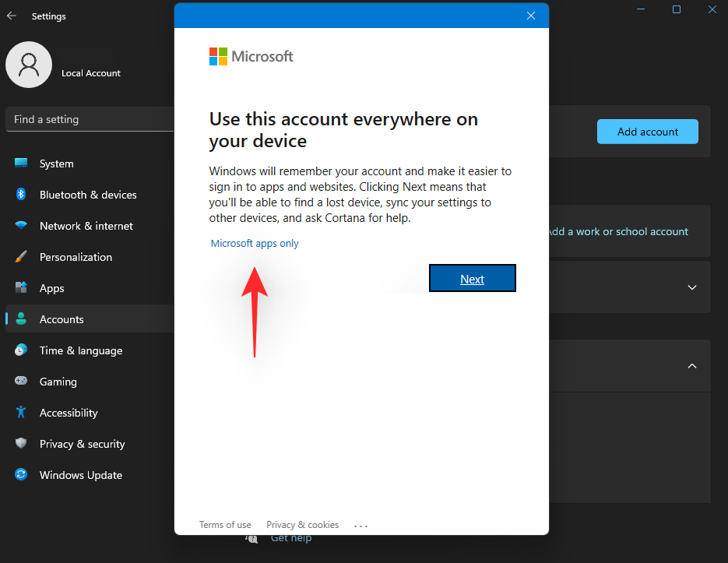Click the Network & internet Wi-Fi icon
Image resolution: width=728 pixels, height=563 pixels.
point(21,226)
